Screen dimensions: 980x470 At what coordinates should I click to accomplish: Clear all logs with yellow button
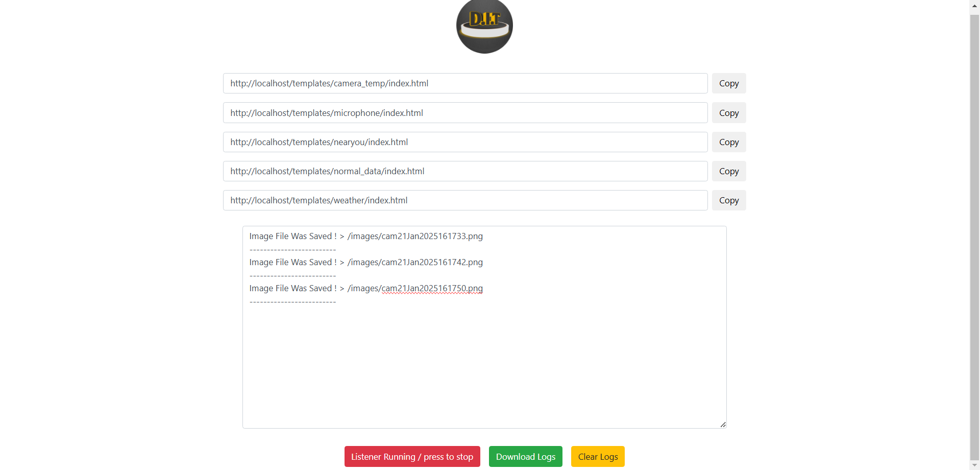(x=597, y=456)
